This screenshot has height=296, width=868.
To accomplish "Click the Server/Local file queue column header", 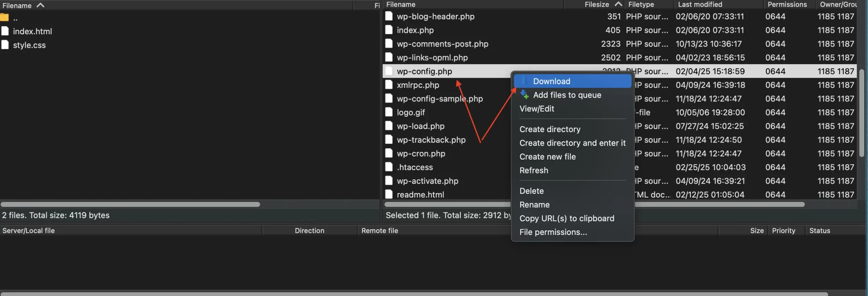I will click(131, 230).
